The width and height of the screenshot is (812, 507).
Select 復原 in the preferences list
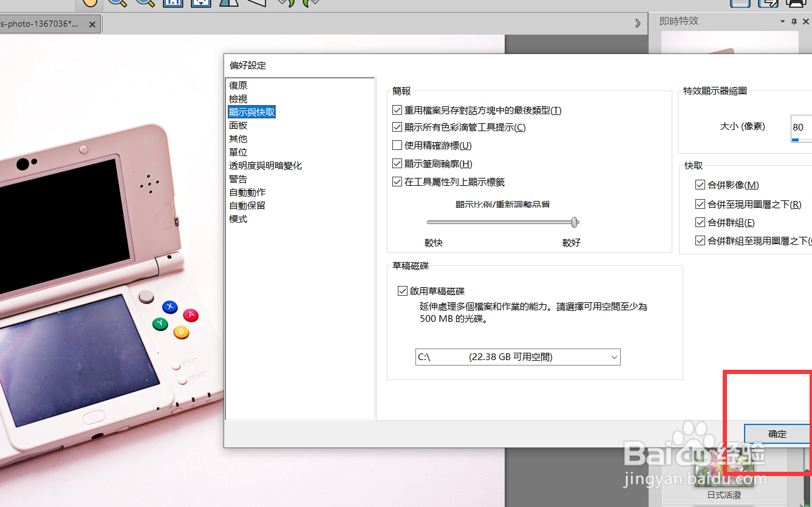[x=238, y=86]
